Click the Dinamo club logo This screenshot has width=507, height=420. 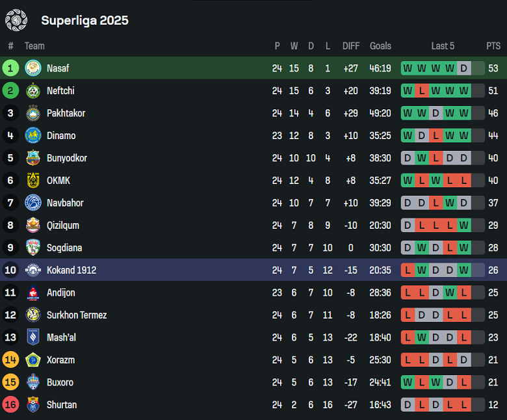pos(32,136)
